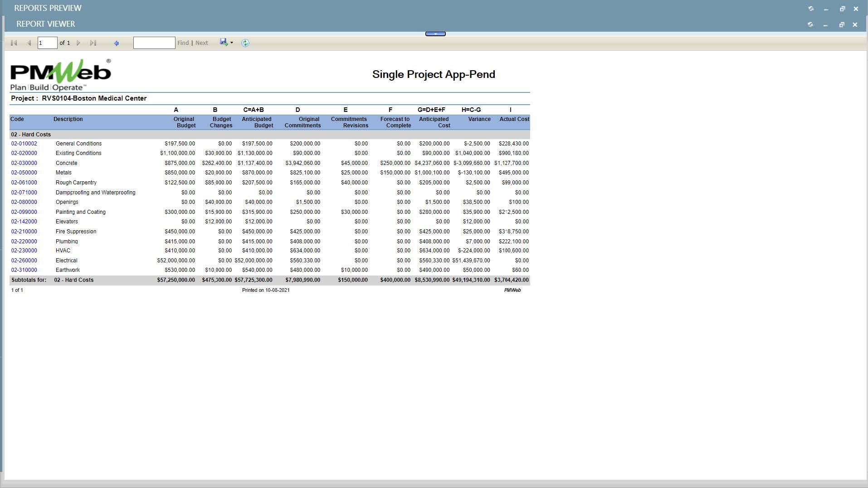This screenshot has height=488, width=868.
Task: Click the Actual Cost column header
Action: pyautogui.click(x=514, y=119)
